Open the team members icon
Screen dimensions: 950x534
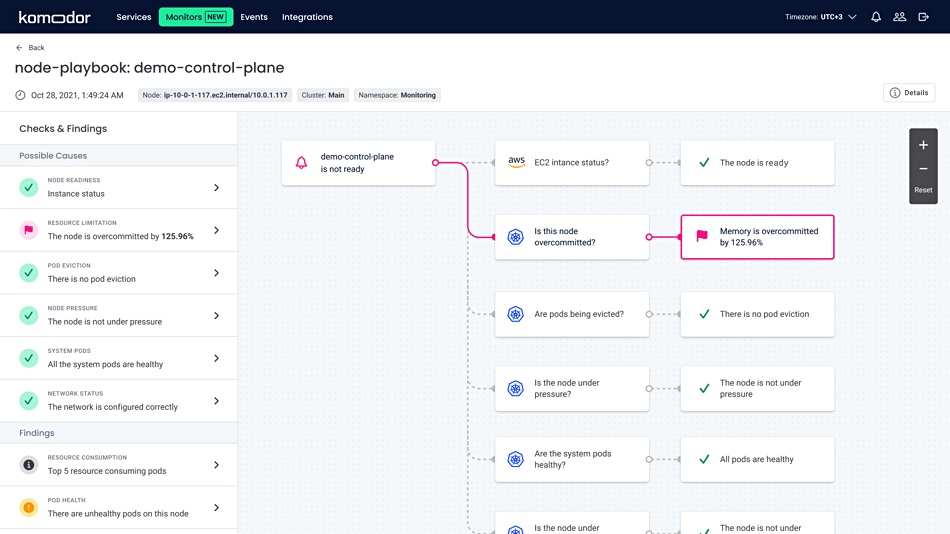(900, 17)
